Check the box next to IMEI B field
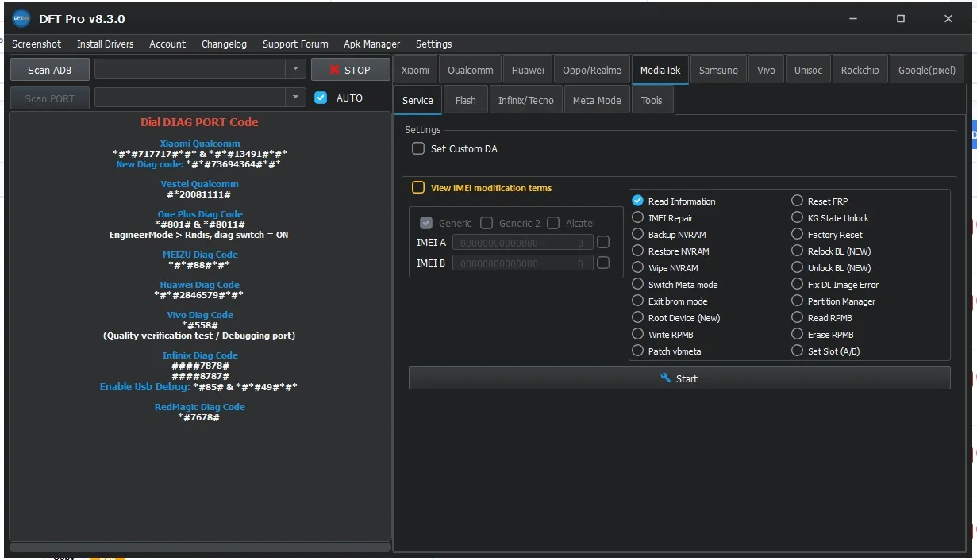The image size is (977, 560). (603, 263)
